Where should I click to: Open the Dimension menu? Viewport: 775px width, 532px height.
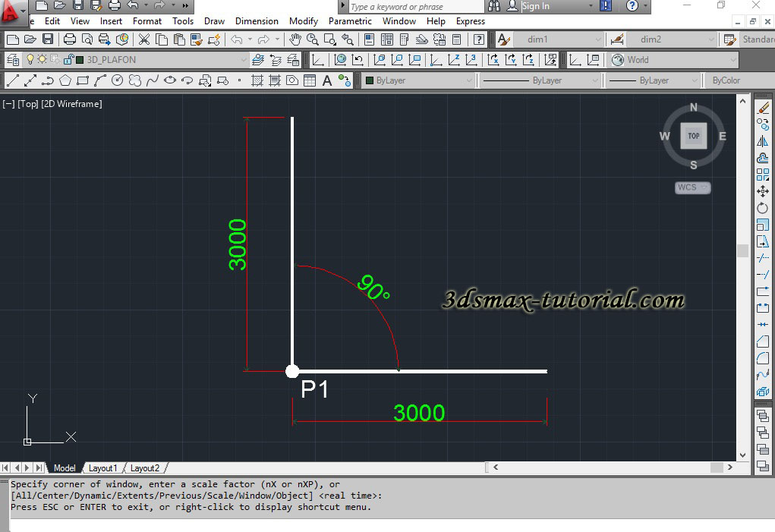(x=257, y=21)
